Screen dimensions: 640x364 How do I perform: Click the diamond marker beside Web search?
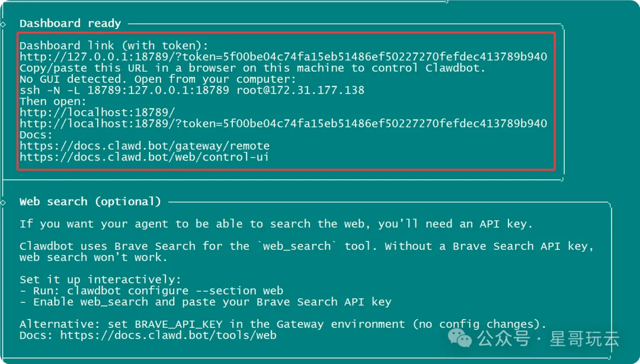pyautogui.click(x=3, y=202)
